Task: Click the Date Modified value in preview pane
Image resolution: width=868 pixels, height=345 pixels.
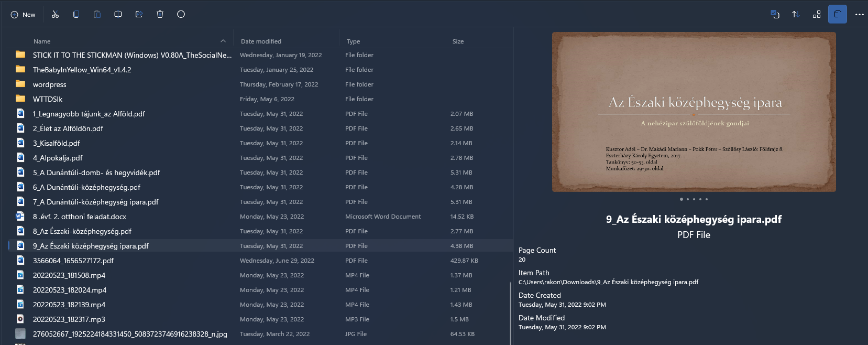Action: point(562,327)
